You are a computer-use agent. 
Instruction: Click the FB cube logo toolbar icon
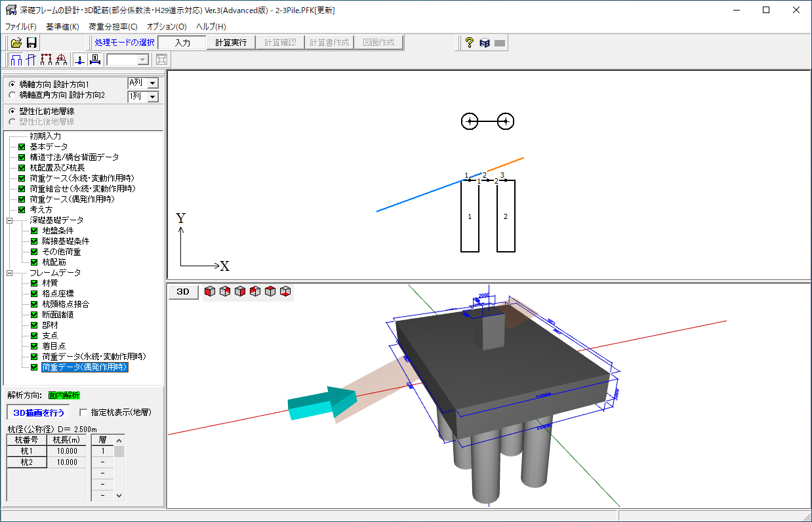tap(485, 43)
